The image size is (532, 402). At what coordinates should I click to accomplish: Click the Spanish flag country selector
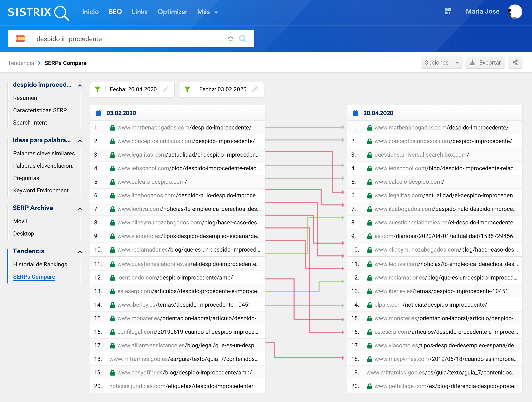[20, 39]
